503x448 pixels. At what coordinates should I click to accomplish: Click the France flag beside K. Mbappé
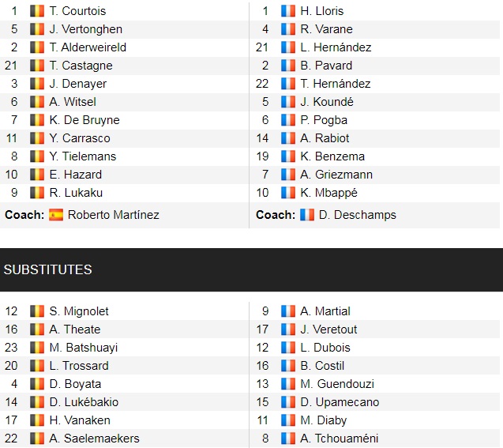pyautogui.click(x=287, y=193)
